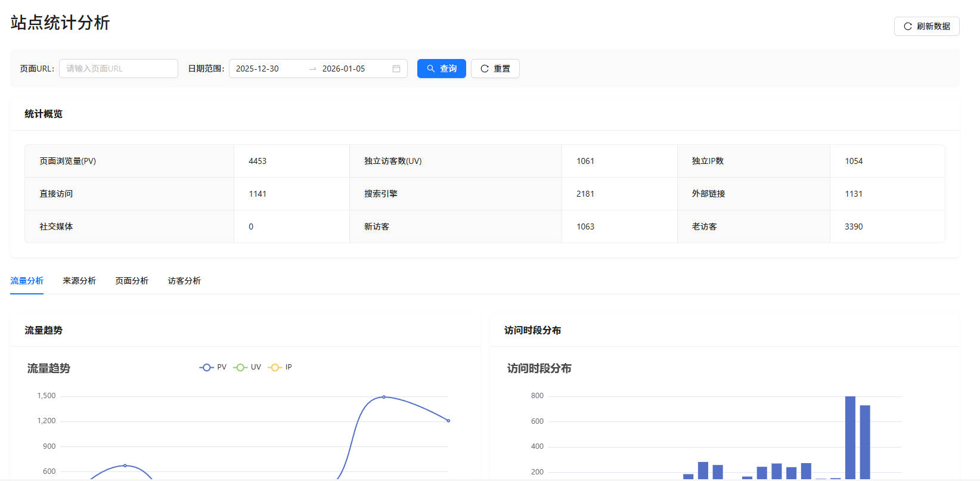
Task: Click the PV line peak data point
Action: click(384, 397)
